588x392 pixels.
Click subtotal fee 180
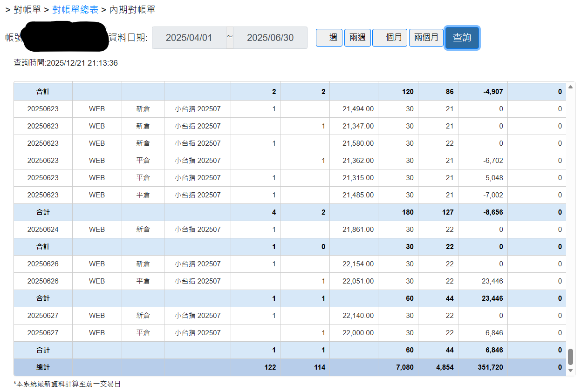(x=408, y=212)
